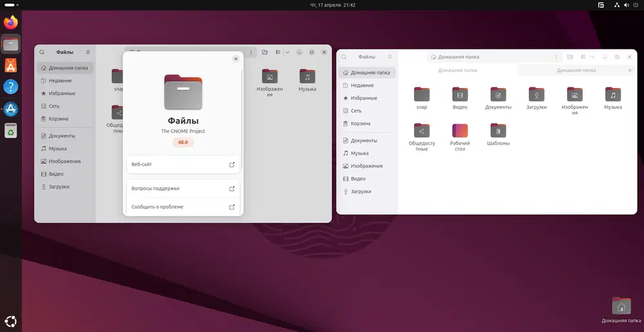This screenshot has height=332, width=644.
Task: Select Загрузки in the right window sidebar
Action: pyautogui.click(x=368, y=192)
